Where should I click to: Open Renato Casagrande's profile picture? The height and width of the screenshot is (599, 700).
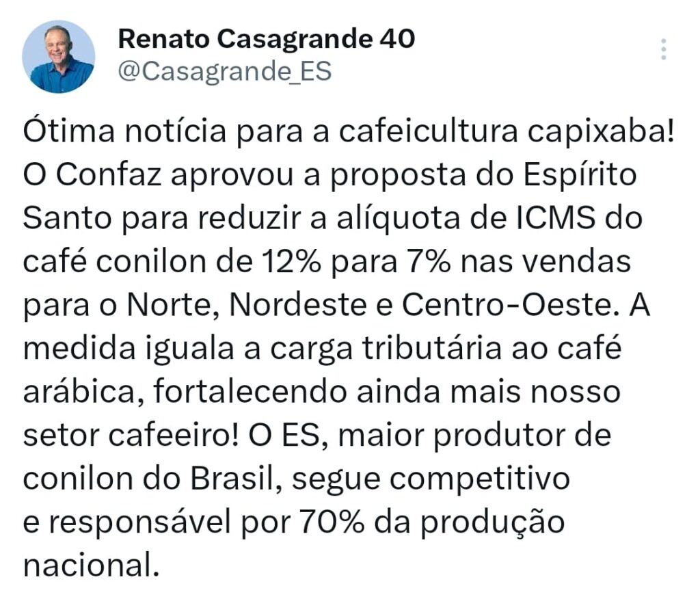(59, 56)
